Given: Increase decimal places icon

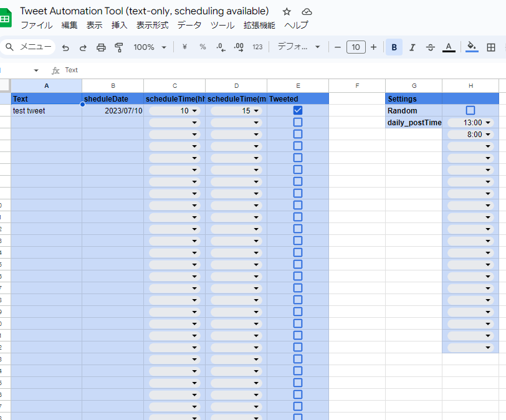Looking at the screenshot, I should click(x=239, y=47).
